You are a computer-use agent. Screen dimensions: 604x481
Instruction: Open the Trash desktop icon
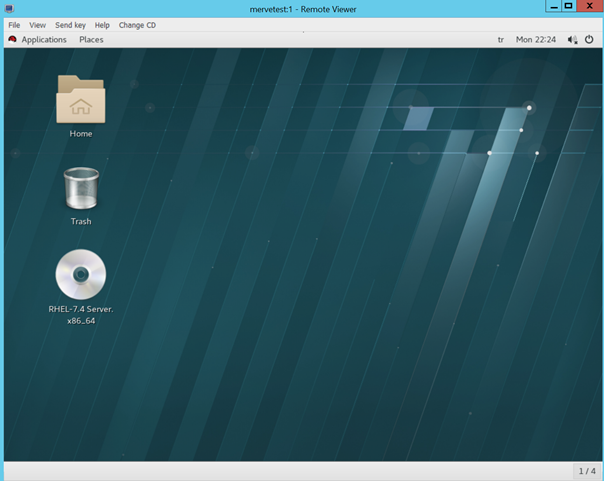(x=81, y=188)
